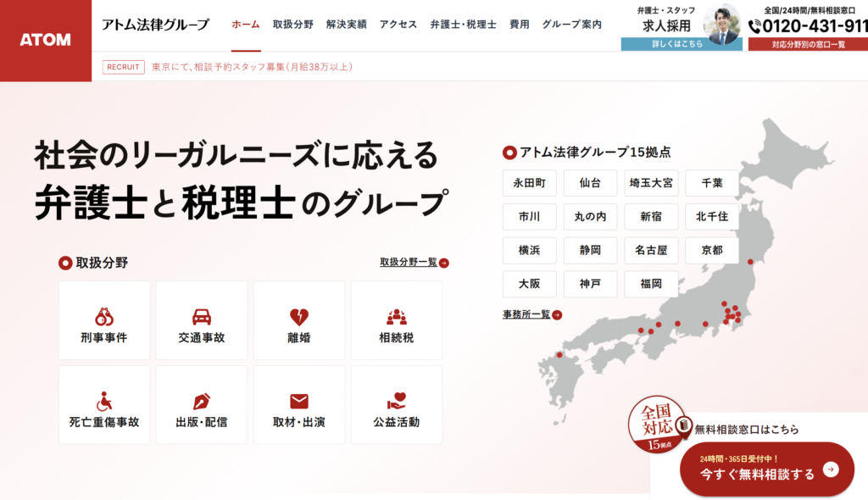Select the 新宿 office button

coord(651,217)
